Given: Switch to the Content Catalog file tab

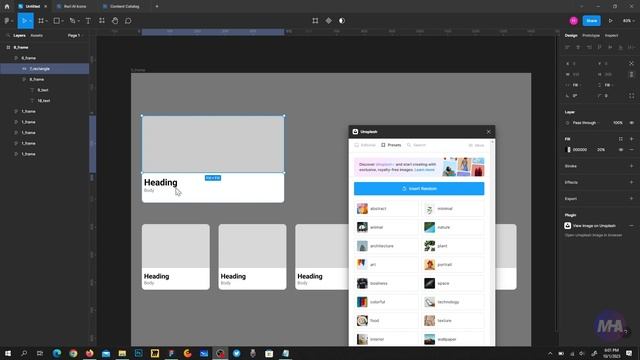Looking at the screenshot, I should (124, 7).
